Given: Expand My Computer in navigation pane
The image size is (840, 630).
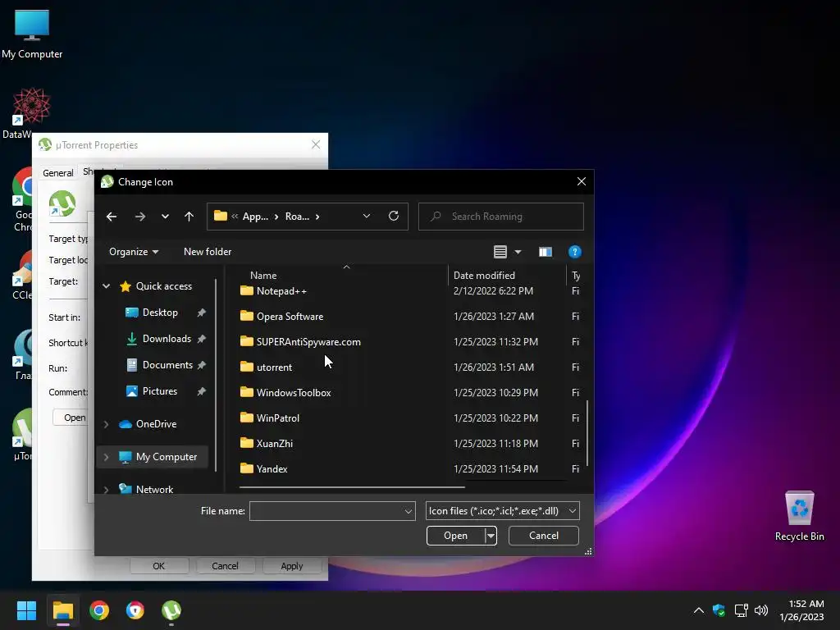Looking at the screenshot, I should (106, 457).
